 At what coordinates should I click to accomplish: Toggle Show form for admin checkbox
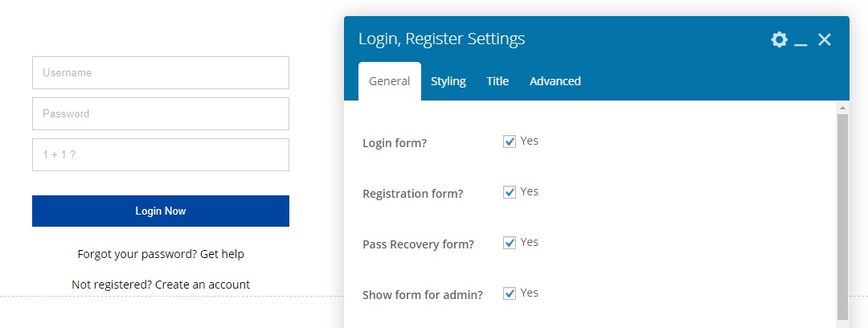click(x=509, y=293)
